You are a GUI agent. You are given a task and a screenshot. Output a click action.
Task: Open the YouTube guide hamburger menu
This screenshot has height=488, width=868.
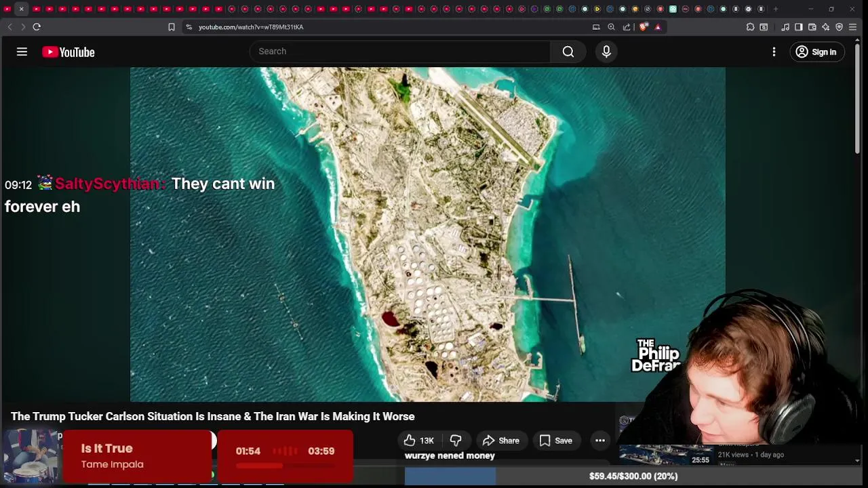point(22,52)
